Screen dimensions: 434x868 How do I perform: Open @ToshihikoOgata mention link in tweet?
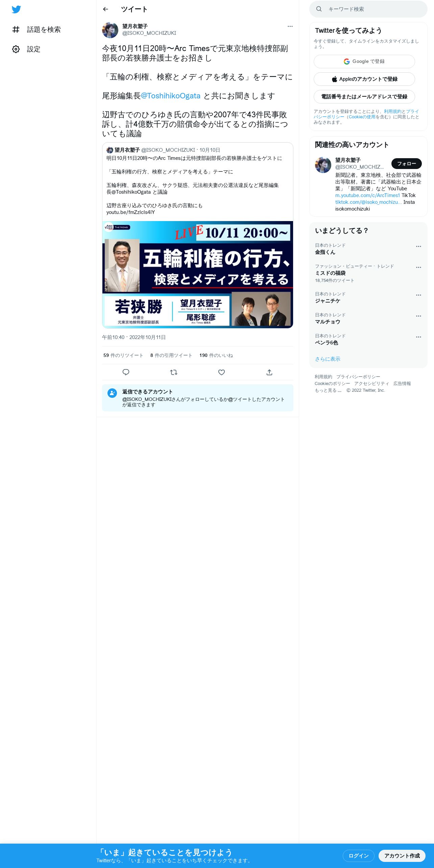point(171,96)
